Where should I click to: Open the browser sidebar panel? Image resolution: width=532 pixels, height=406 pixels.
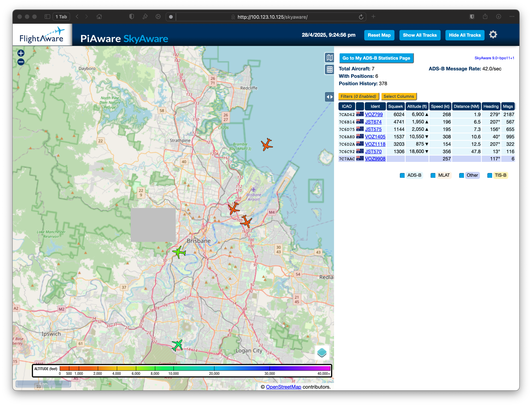click(x=47, y=17)
